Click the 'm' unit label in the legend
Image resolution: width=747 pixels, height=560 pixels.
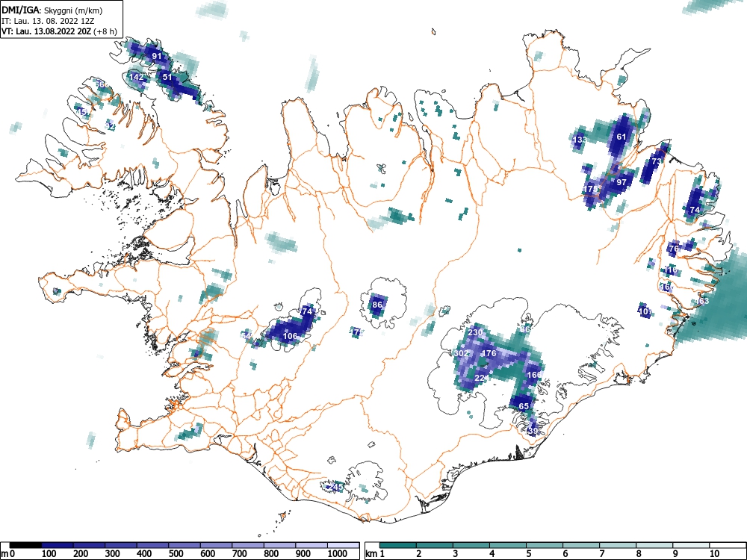click(3, 554)
